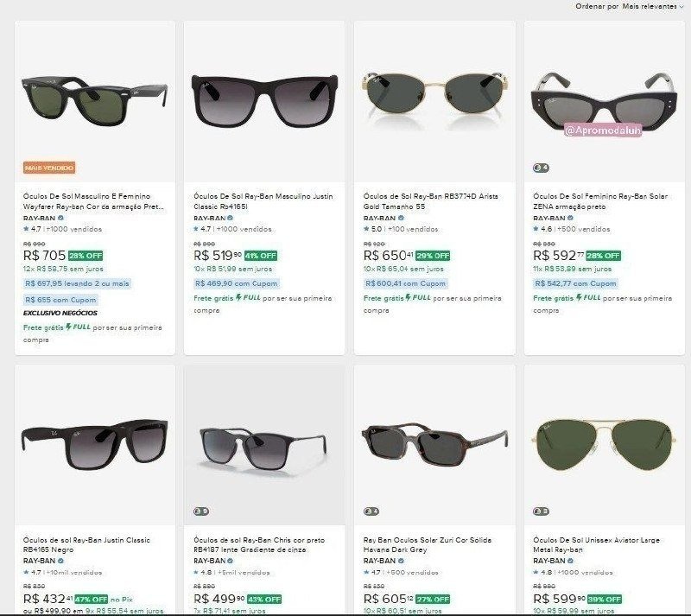Open the title 'Óculos de sol Ray-Ban Justin Classic RB4165 Negro'
Viewport: 691px width, 616px height.
(87, 544)
